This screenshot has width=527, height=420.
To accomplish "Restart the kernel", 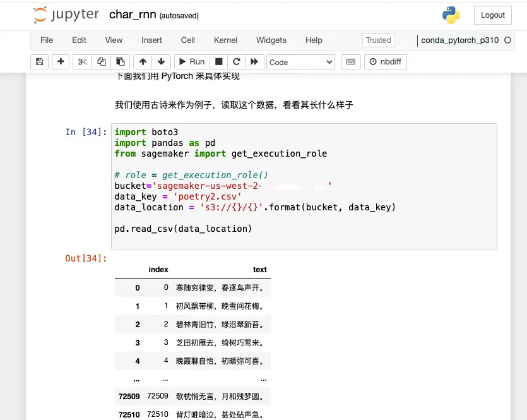I will click(x=237, y=62).
